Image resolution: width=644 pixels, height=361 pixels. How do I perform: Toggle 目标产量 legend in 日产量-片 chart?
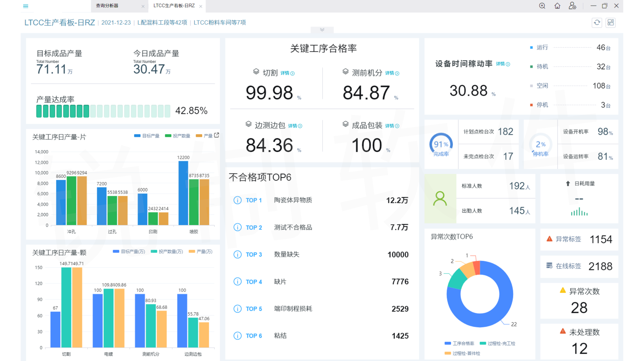coord(147,136)
